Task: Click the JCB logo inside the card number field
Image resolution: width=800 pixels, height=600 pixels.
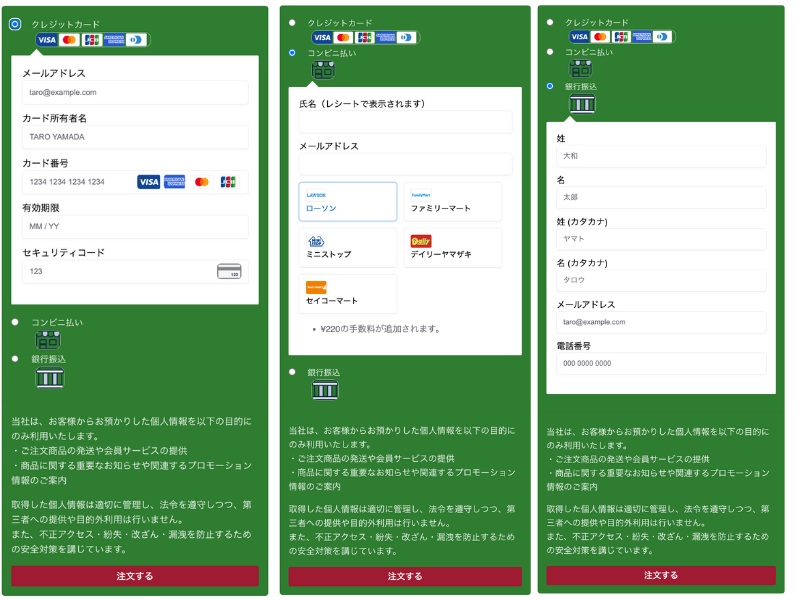Action: click(x=228, y=182)
